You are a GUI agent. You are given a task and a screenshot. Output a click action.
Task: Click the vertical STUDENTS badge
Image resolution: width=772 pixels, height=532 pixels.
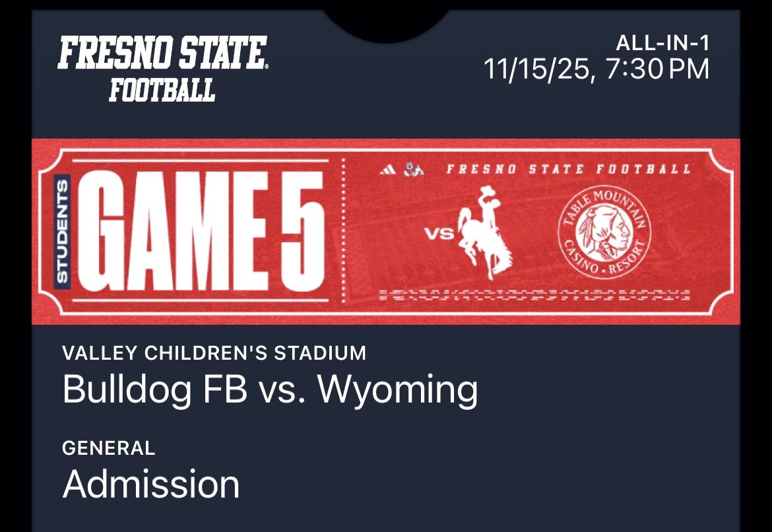click(62, 232)
